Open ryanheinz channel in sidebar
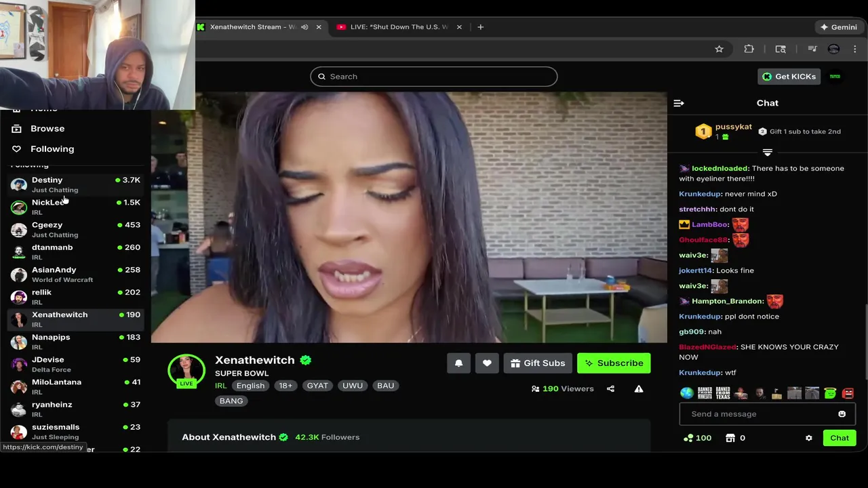The width and height of the screenshot is (868, 488). [x=75, y=408]
